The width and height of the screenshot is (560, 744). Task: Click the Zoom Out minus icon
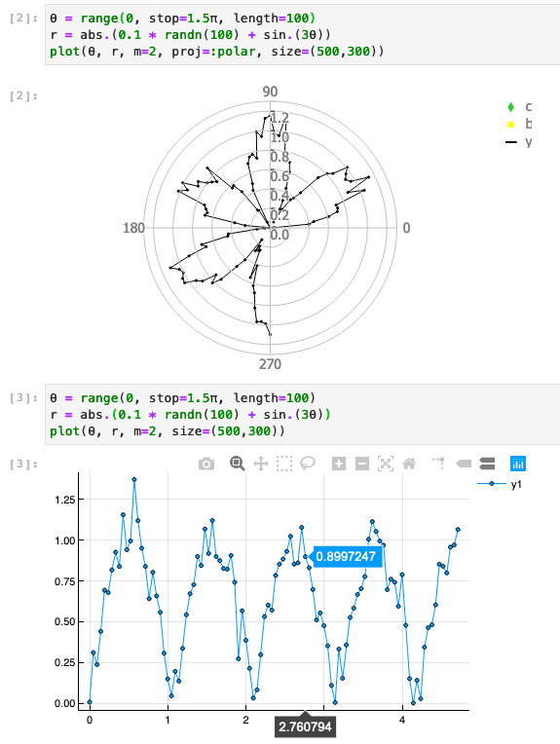pyautogui.click(x=362, y=464)
